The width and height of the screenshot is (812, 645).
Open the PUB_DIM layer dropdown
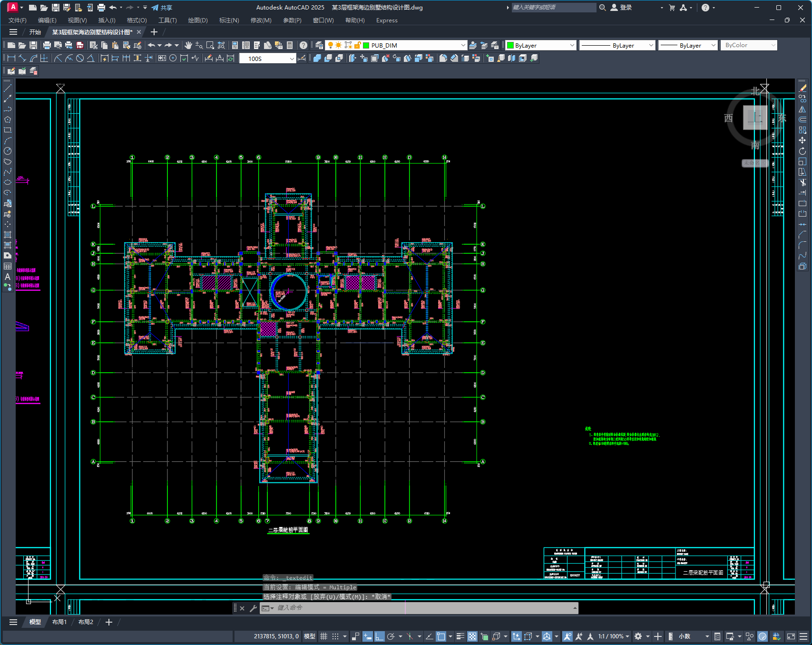(x=463, y=45)
